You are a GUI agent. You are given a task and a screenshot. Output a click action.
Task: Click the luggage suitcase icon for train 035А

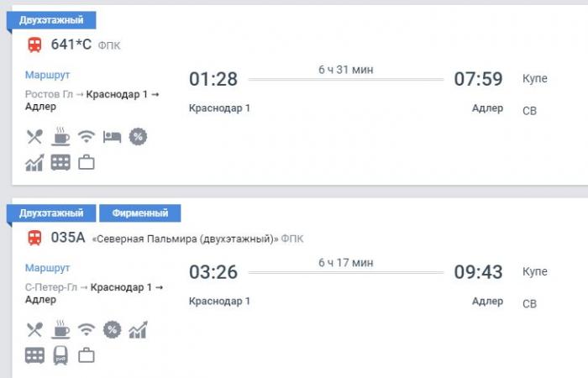tap(87, 355)
